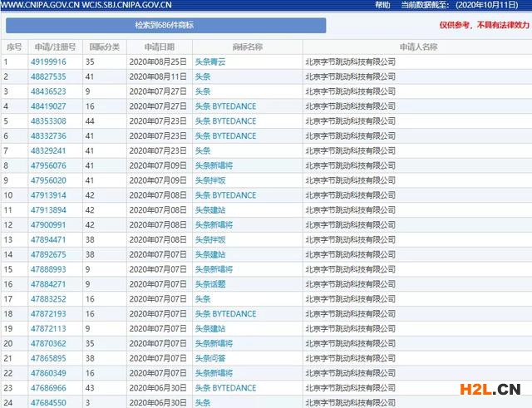Open trademark 头条话题 in row 16
This screenshot has width=532, height=408.
coord(210,284)
